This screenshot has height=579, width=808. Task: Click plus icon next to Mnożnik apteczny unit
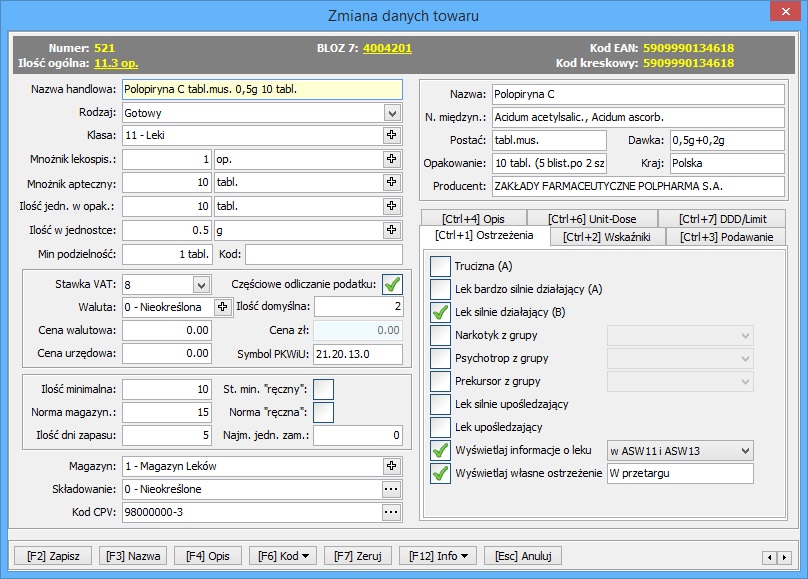pos(391,183)
